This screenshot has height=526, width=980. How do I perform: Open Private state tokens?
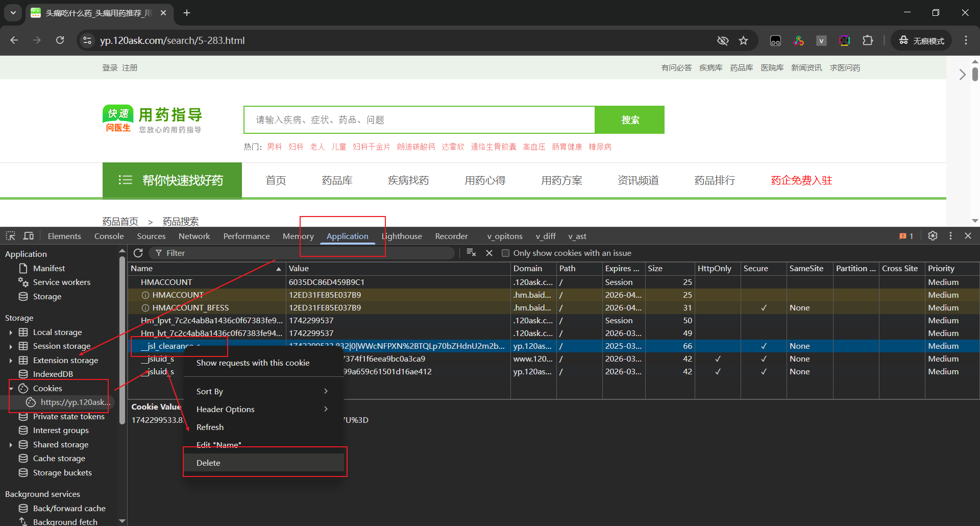(x=68, y=416)
